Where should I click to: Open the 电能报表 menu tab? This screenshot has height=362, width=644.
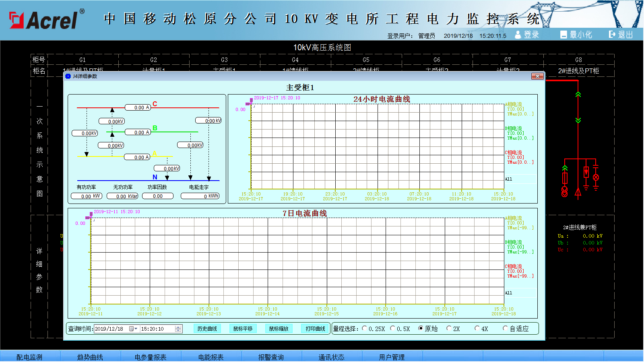pyautogui.click(x=211, y=357)
